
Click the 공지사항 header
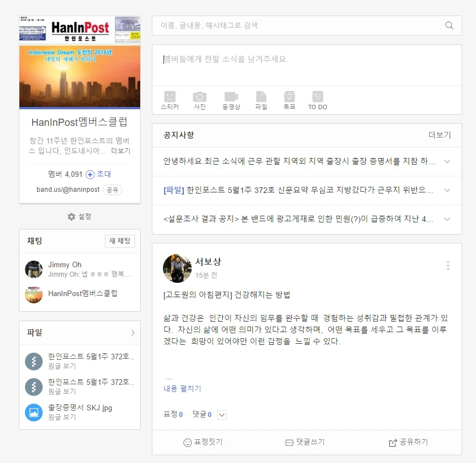[178, 135]
